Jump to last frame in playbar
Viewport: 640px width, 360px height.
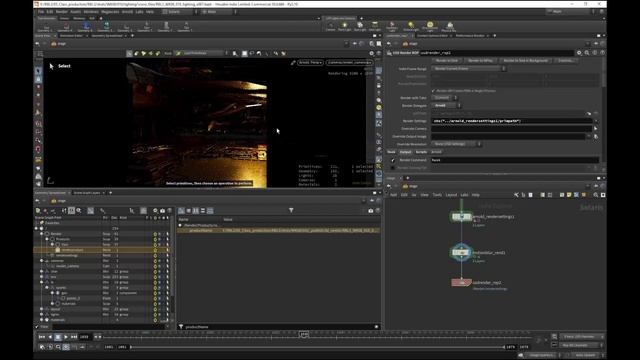tap(74, 337)
